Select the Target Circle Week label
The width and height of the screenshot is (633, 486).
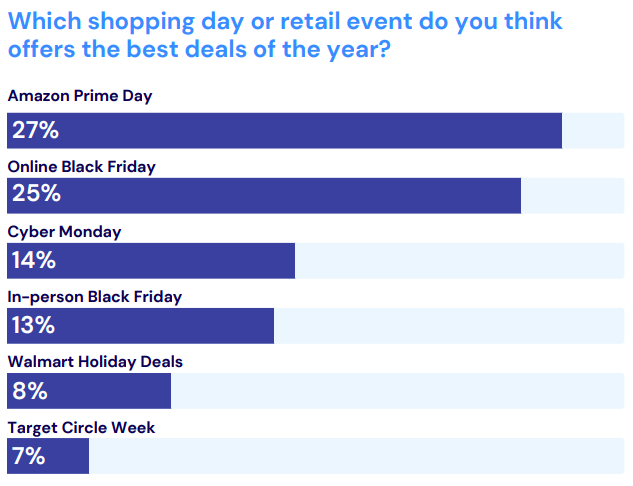(x=81, y=428)
